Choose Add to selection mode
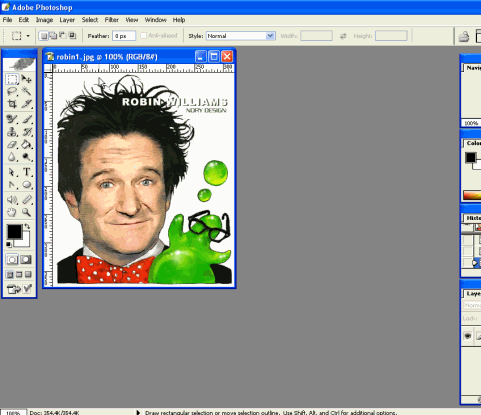The image size is (481, 415). coord(53,36)
